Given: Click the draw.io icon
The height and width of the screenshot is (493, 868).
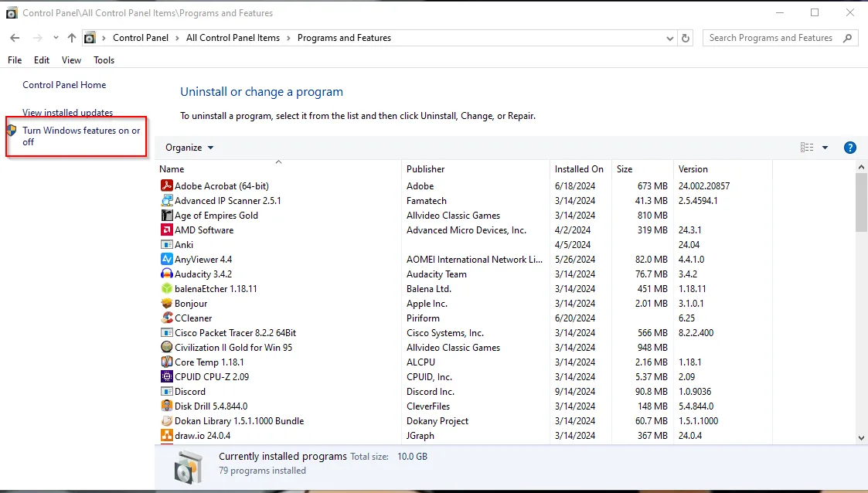Looking at the screenshot, I should (x=167, y=436).
